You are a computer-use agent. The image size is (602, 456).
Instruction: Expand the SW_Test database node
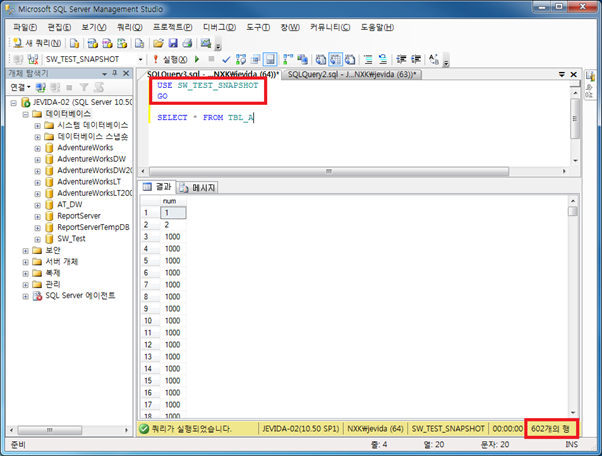[37, 240]
